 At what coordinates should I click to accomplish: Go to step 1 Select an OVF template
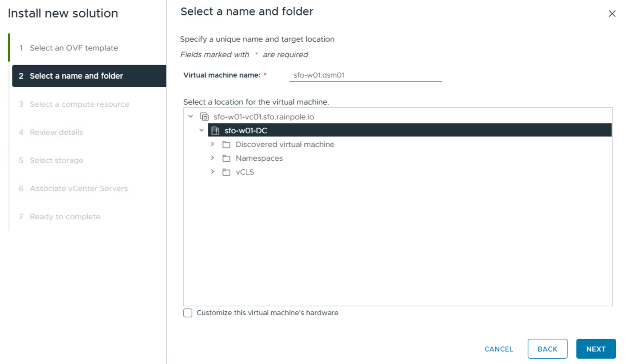point(74,48)
